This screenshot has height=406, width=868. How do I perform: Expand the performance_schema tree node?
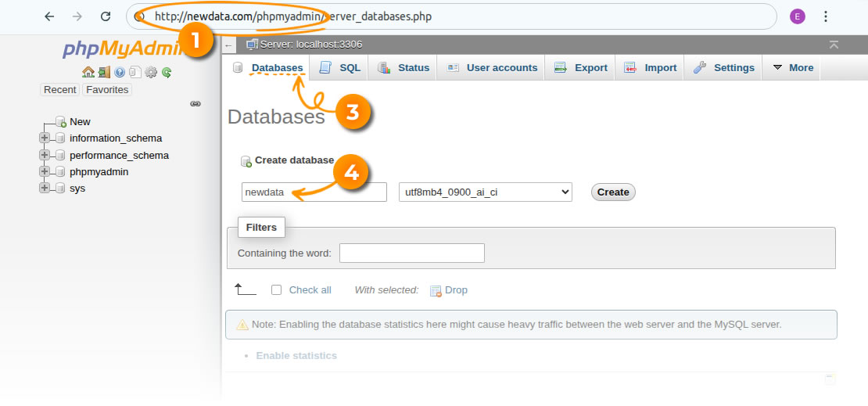[45, 155]
